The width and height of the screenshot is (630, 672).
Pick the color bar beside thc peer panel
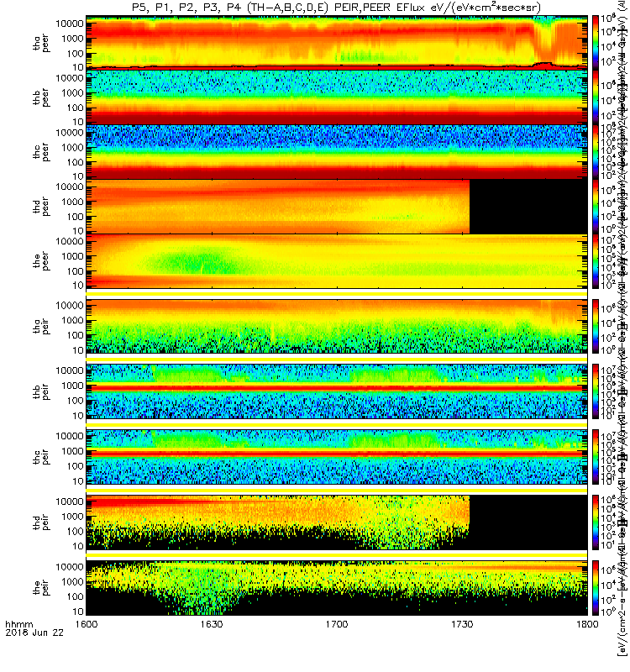click(x=596, y=151)
